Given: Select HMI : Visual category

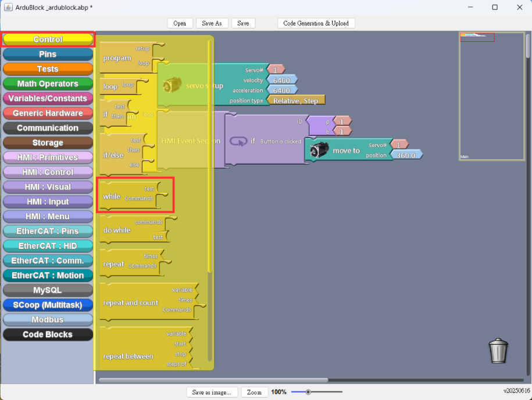Looking at the screenshot, I should point(48,187).
